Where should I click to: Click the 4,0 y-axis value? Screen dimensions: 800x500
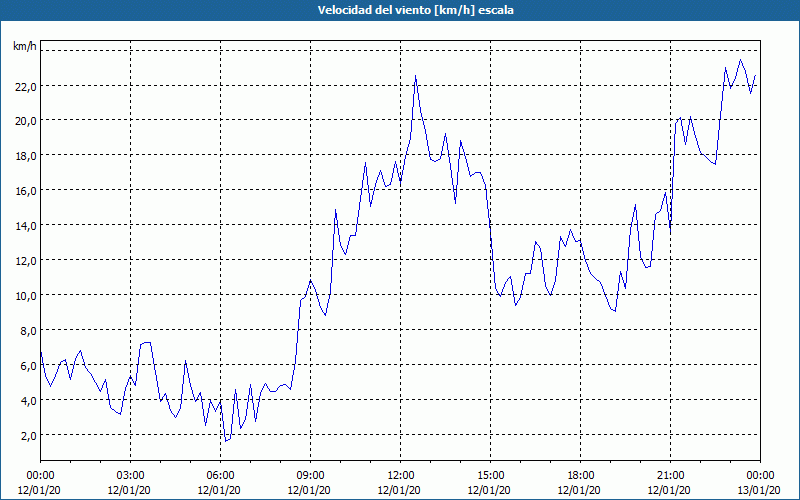tap(28, 402)
